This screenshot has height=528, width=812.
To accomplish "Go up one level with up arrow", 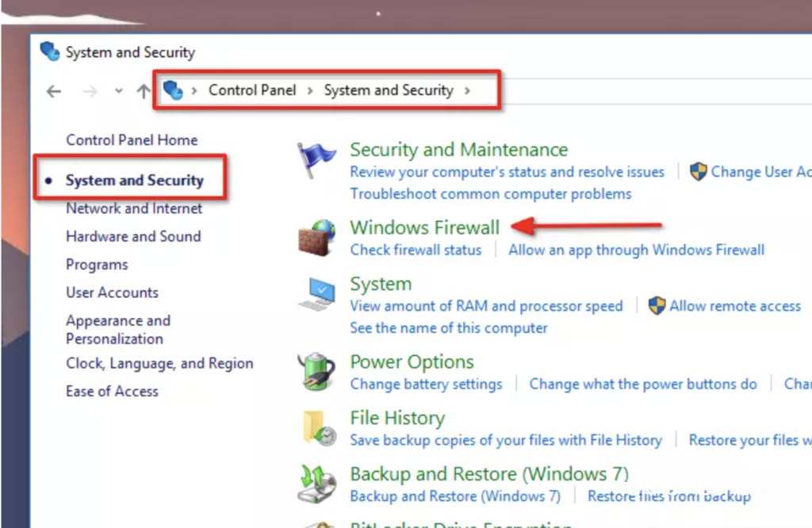I will point(144,91).
